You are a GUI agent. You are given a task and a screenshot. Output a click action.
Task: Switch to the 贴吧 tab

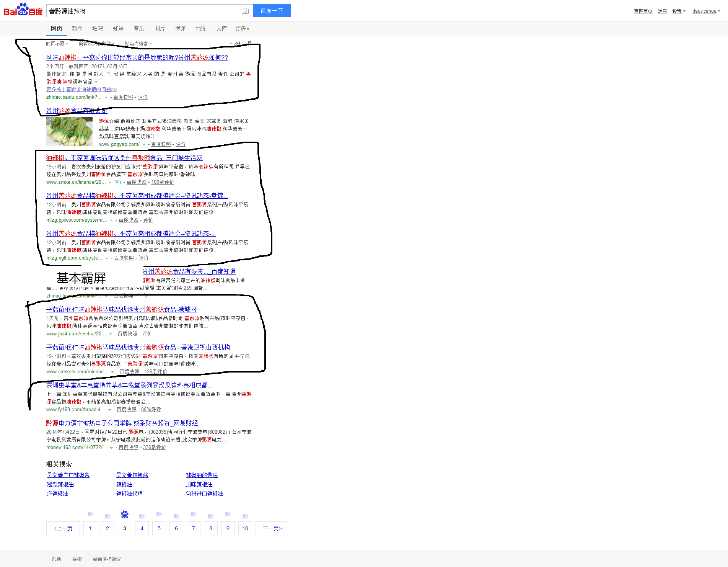coord(98,28)
